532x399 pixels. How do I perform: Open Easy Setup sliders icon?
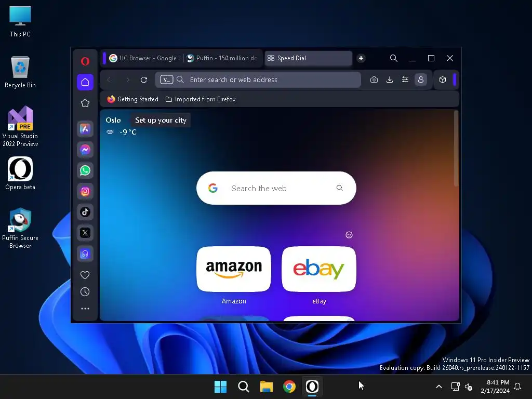[405, 79]
